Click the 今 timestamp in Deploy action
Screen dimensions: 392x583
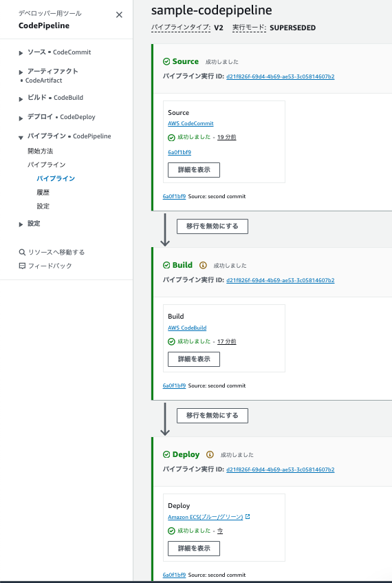220,531
